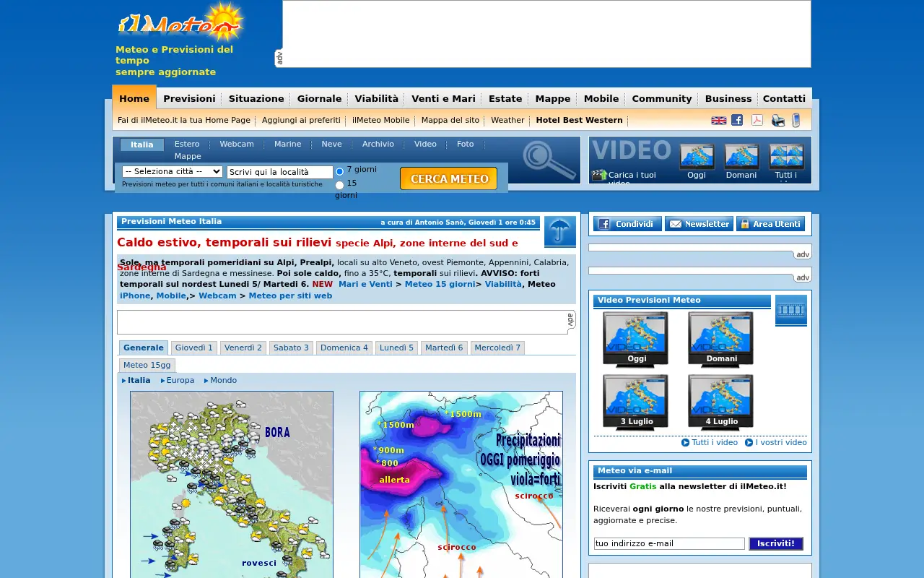Screen dimensions: 924x578
Task: Select the 7 giorni radio button
Action: pos(339,171)
